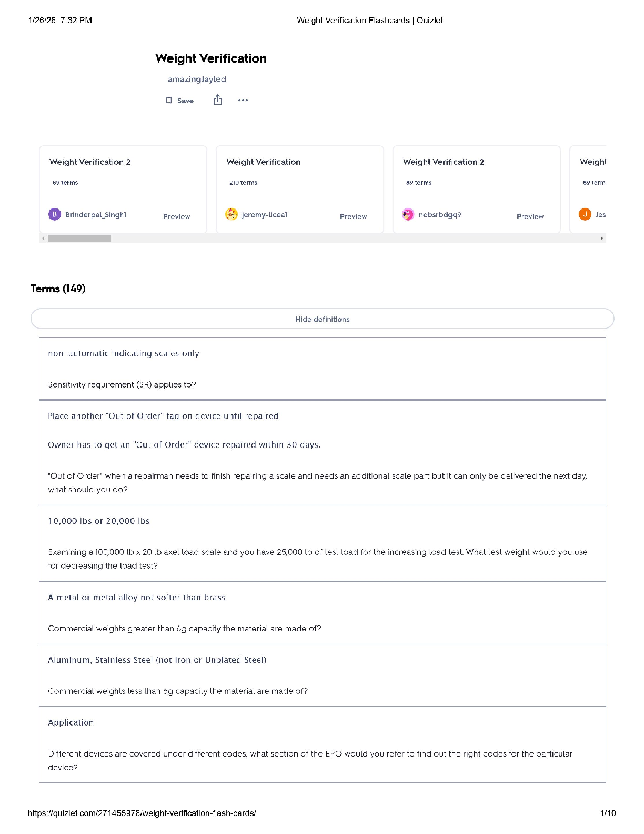Open amazingJayled author profile link
The height and width of the screenshot is (834, 644).
pyautogui.click(x=197, y=80)
